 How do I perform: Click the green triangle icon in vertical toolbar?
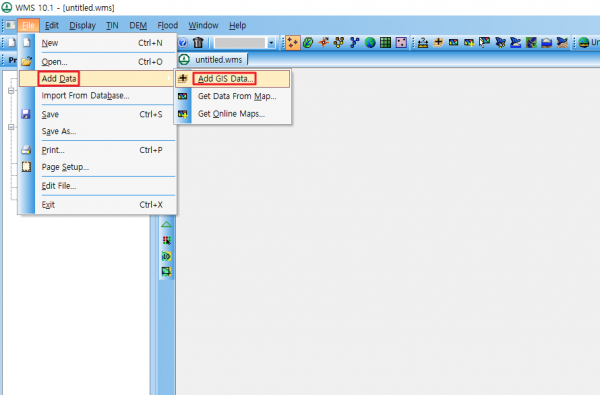pyautogui.click(x=166, y=225)
